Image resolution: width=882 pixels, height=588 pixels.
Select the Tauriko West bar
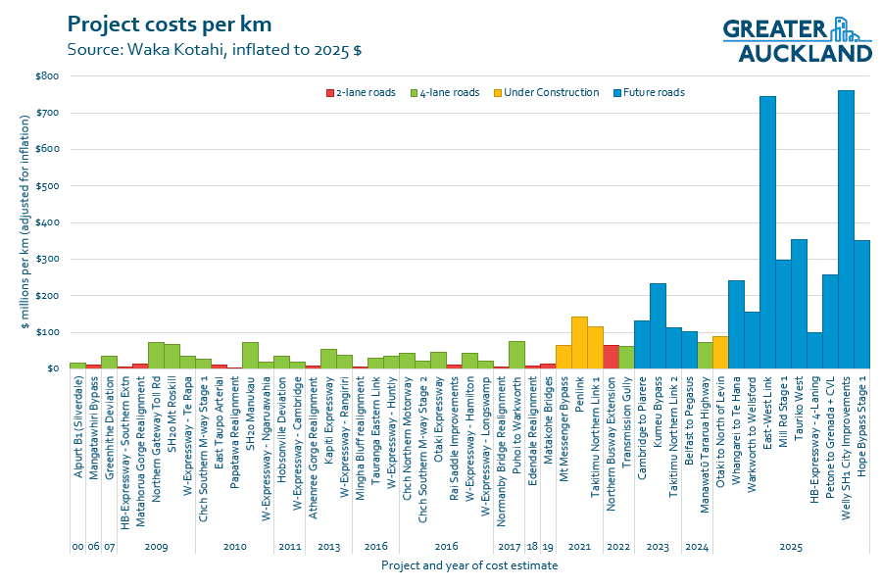click(799, 304)
